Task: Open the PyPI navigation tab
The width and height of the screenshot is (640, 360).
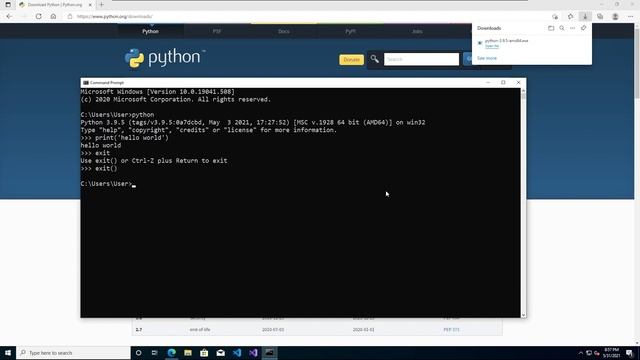Action: [350, 31]
